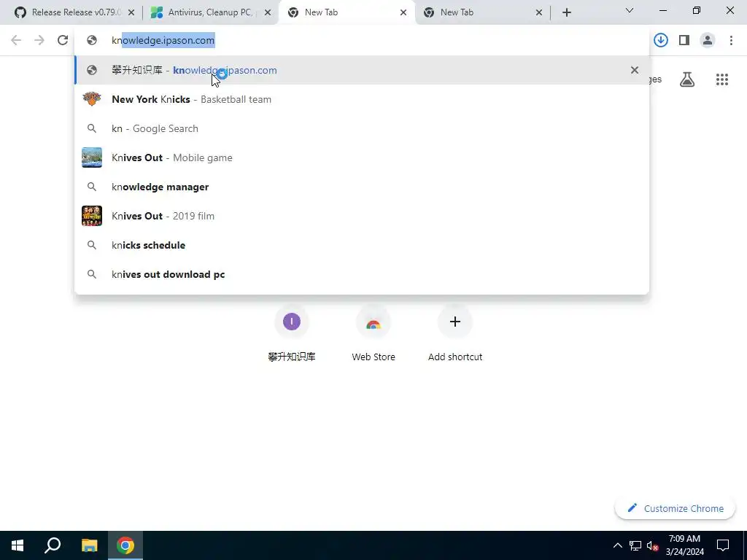Open the Chrome downloads icon
This screenshot has width=747, height=560.
pos(661,41)
